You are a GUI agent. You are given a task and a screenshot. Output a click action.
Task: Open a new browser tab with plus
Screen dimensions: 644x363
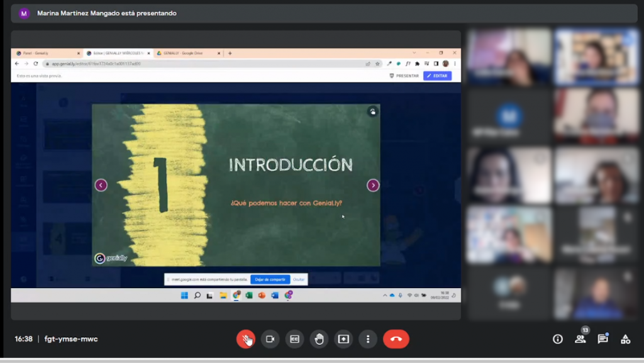pos(230,53)
